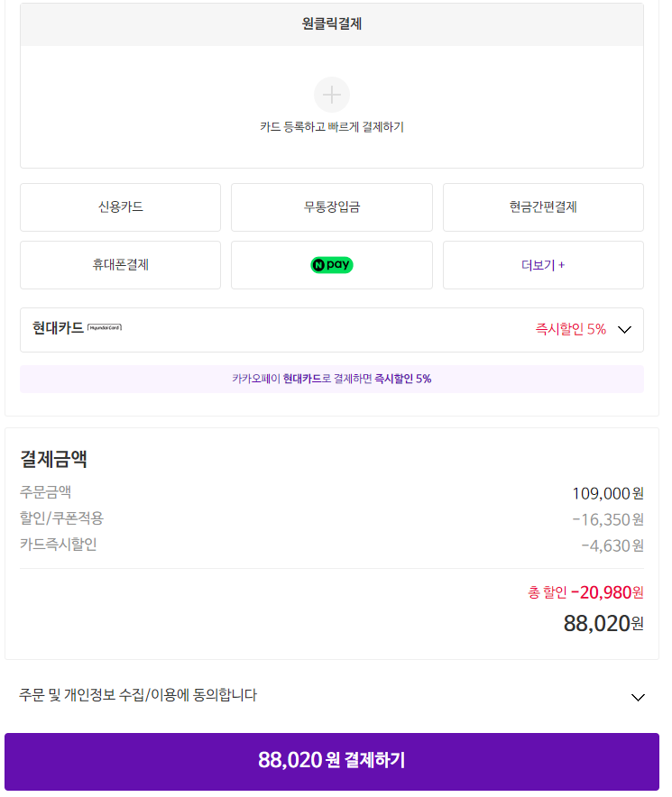Select 휴대폰결제 payment option

point(120,265)
